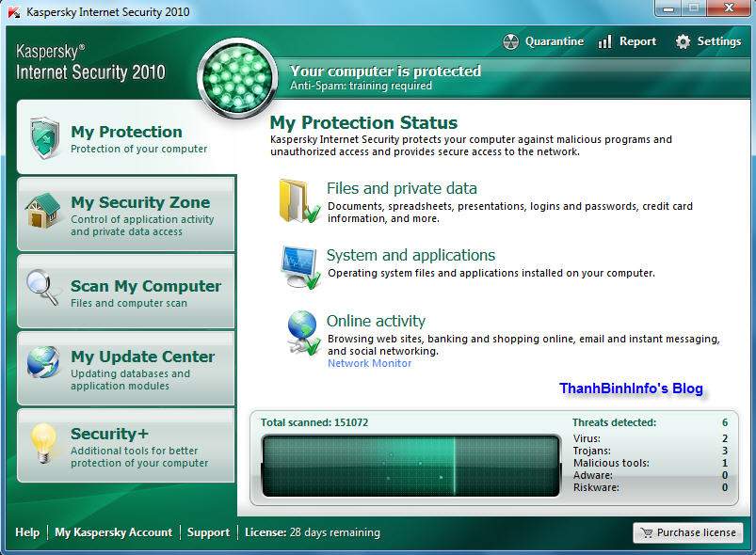Screen dimensions: 756x555
Task: Click the Security+ light bulb icon
Action: point(43,443)
